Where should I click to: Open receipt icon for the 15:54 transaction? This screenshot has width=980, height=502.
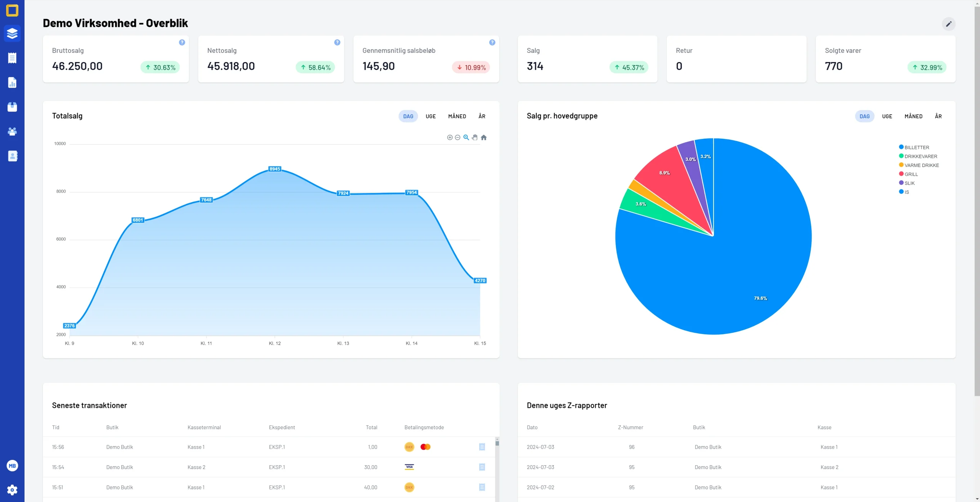coord(482,467)
